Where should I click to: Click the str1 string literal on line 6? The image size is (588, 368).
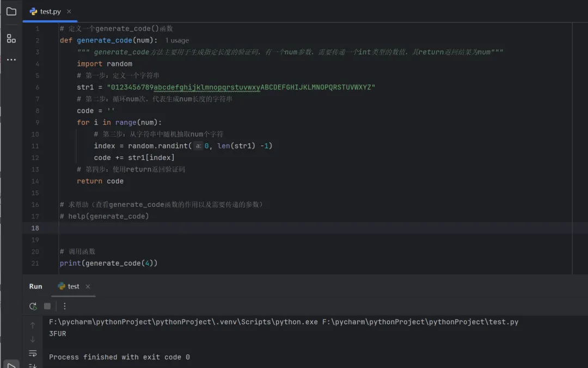click(x=241, y=87)
